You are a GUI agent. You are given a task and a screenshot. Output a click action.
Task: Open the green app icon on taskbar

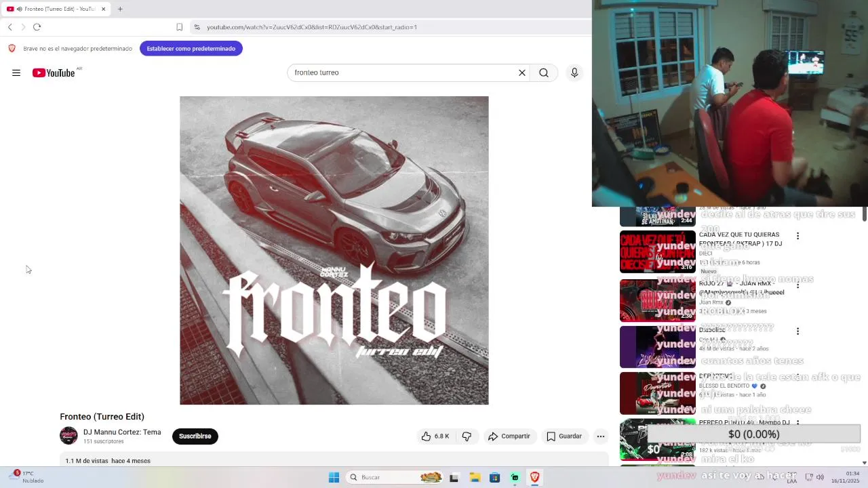[x=515, y=477]
